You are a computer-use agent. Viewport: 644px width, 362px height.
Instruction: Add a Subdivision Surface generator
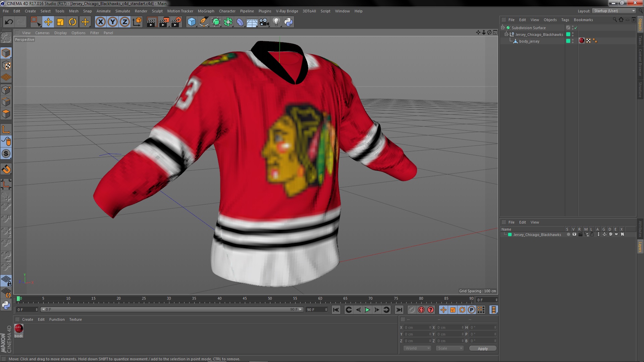tap(216, 22)
